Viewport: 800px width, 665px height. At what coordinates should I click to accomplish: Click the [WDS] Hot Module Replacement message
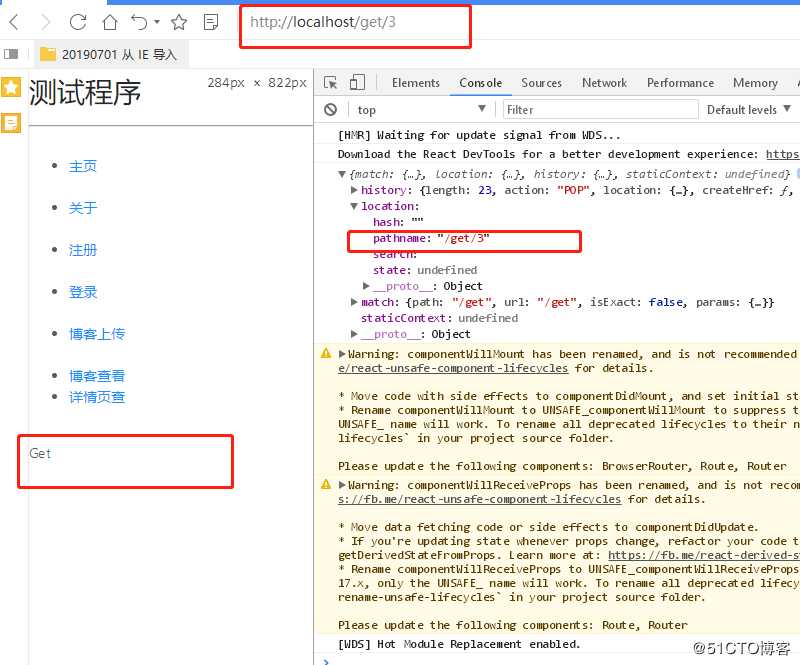pyautogui.click(x=459, y=644)
